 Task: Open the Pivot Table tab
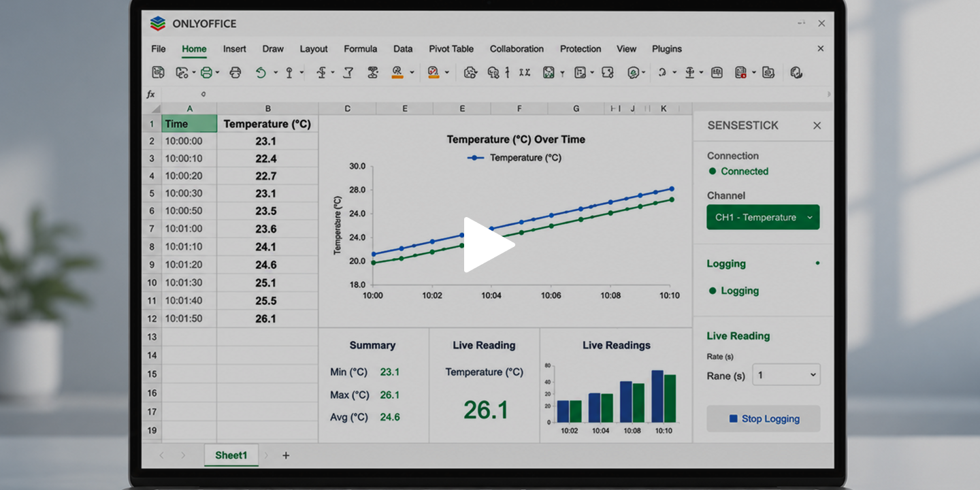tap(451, 49)
